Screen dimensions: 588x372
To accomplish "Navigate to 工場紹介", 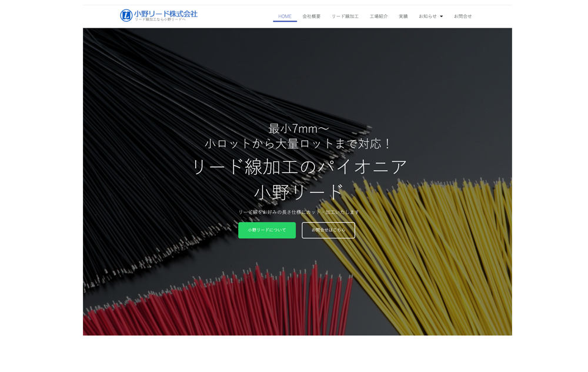I will (x=379, y=16).
